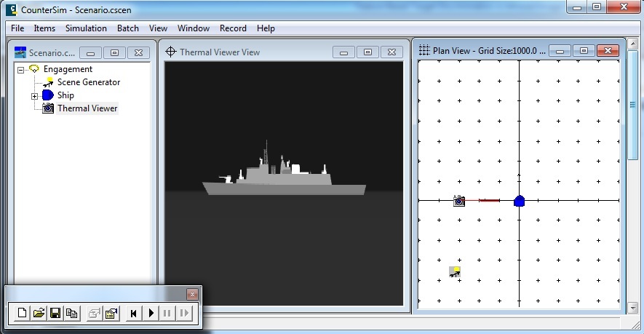Click the crosshair icon of Thermal Viewer View

pos(170,52)
